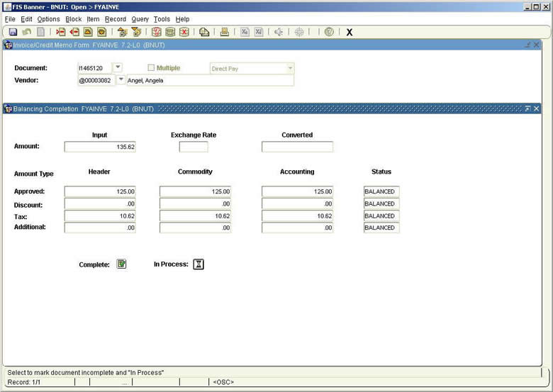Open the Document number dropdown arrow
The height and width of the screenshot is (392, 553).
click(x=118, y=67)
